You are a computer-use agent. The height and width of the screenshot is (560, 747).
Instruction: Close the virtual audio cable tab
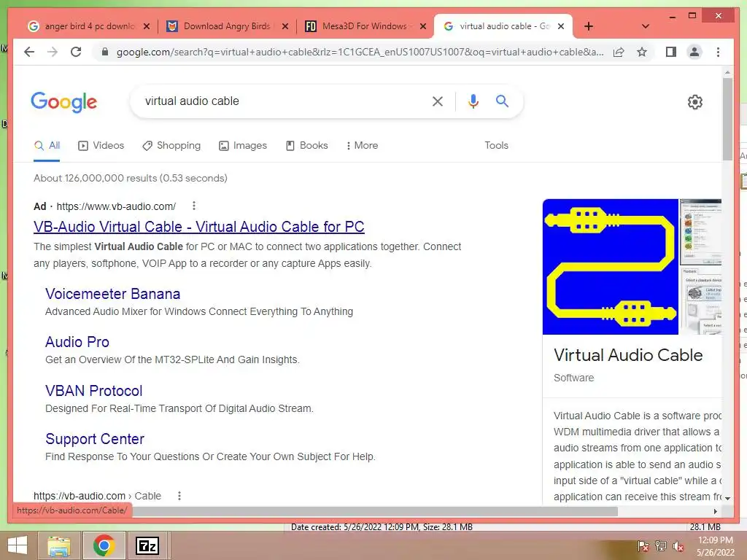tap(561, 26)
